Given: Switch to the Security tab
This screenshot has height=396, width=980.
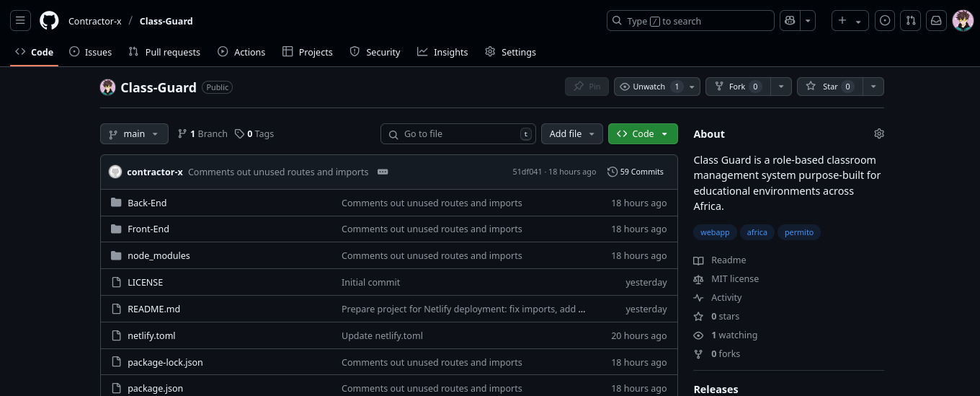Looking at the screenshot, I should coord(375,52).
